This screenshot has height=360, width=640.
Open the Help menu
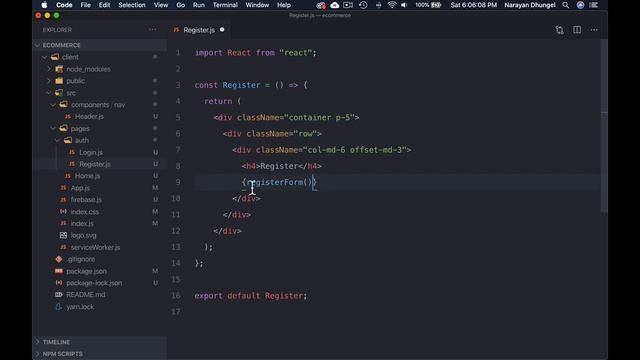[284, 5]
